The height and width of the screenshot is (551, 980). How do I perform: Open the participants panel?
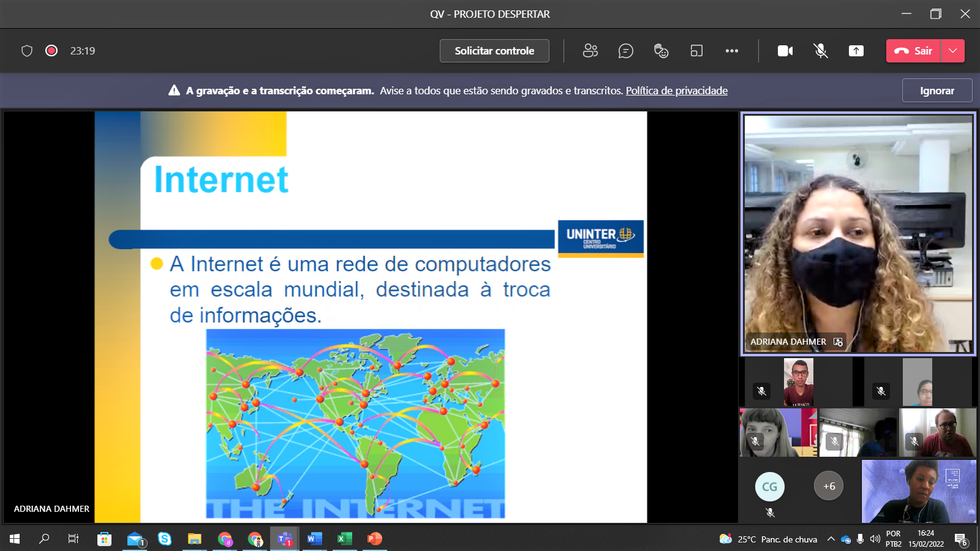(590, 51)
